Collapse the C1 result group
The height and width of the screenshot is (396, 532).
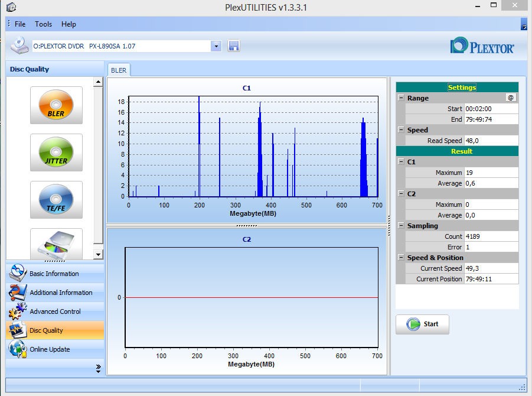tap(401, 162)
